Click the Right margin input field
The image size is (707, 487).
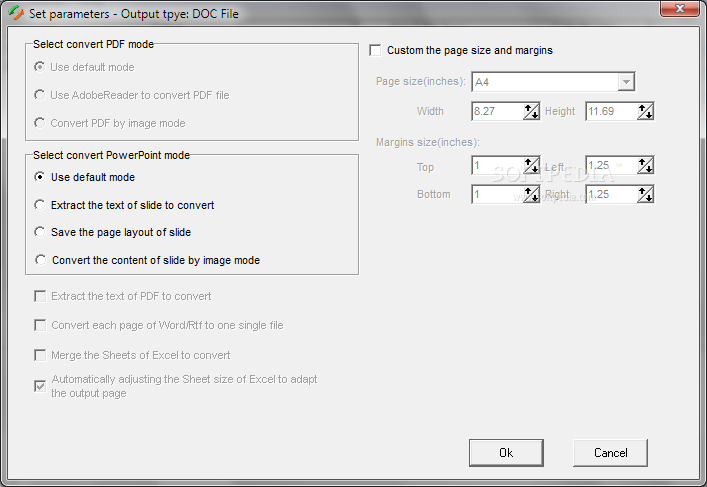pos(611,194)
